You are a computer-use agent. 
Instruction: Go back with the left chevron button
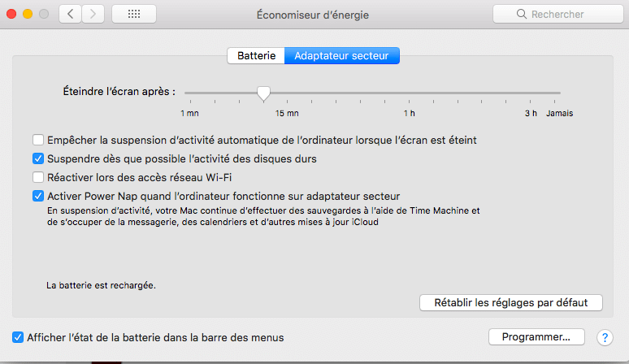pos(70,14)
